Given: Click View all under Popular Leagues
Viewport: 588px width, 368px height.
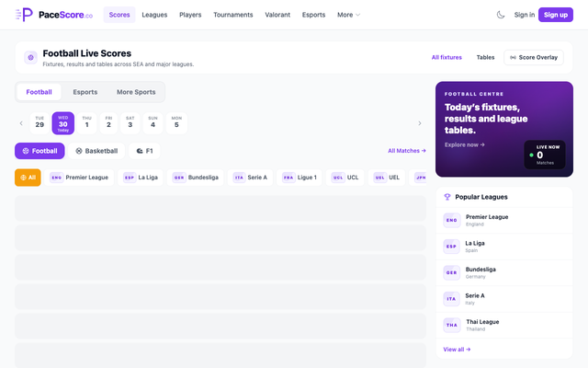Looking at the screenshot, I should click(457, 350).
